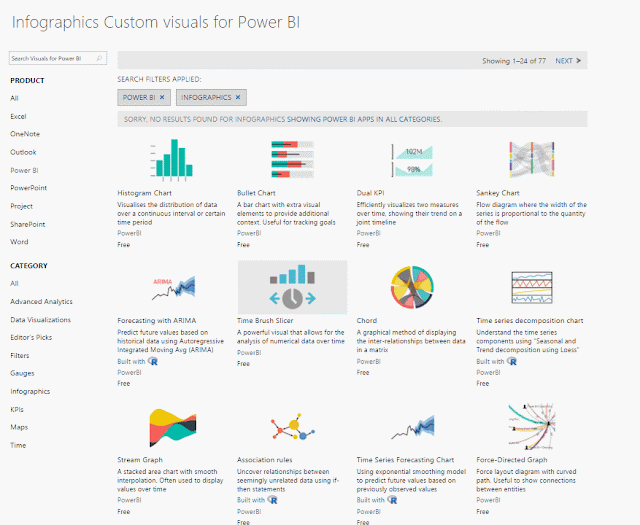This screenshot has width=640, height=525.
Task: Filter products by SharePoint
Action: [x=28, y=224]
